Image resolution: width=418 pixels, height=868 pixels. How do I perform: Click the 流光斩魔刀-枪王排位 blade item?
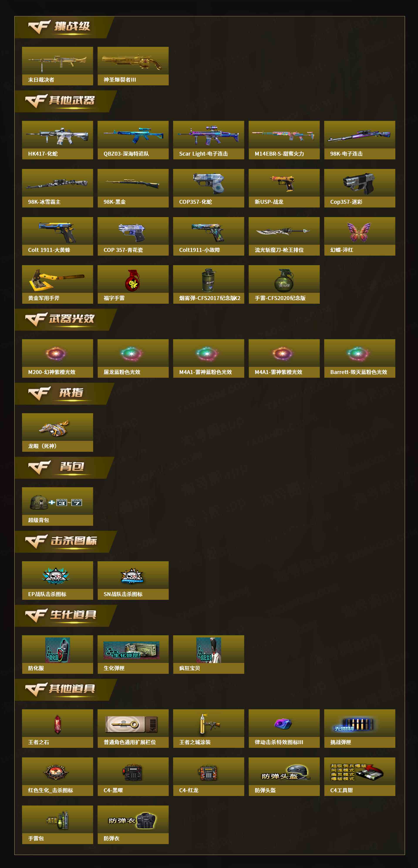point(284,237)
